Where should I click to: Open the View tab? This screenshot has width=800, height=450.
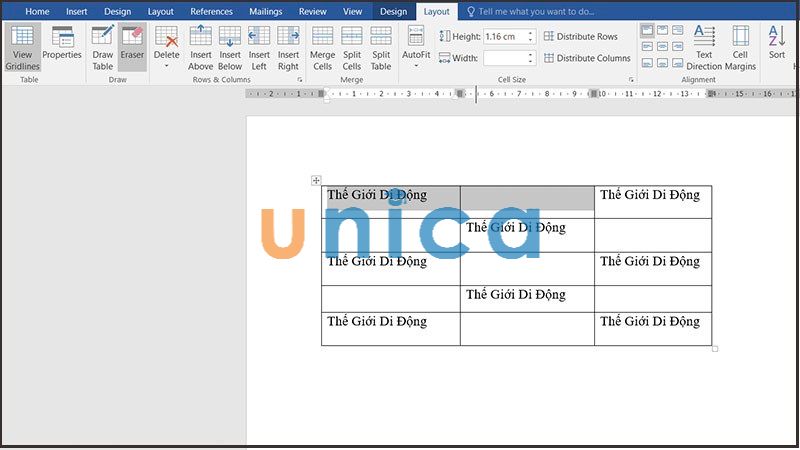[352, 11]
